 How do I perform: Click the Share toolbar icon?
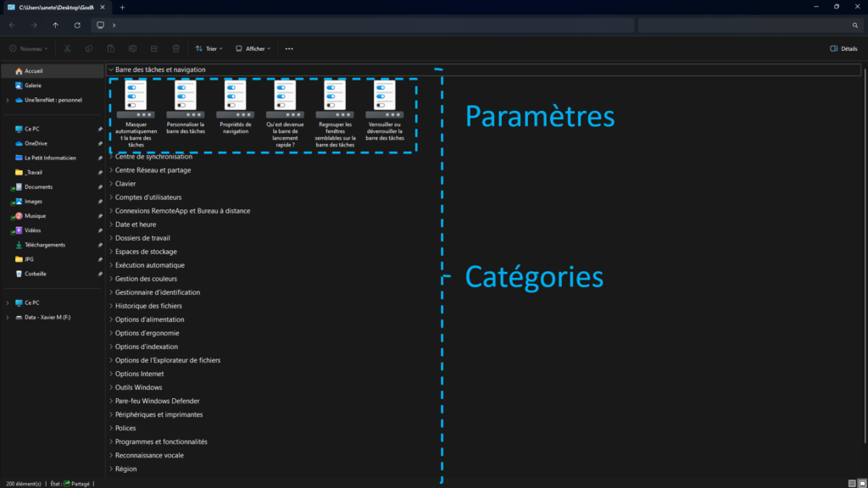[154, 48]
